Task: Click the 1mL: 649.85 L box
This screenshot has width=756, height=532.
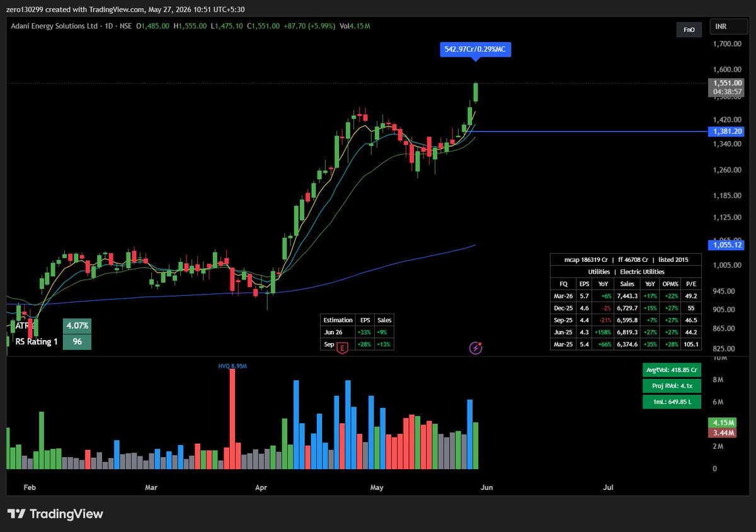Action: (x=672, y=402)
